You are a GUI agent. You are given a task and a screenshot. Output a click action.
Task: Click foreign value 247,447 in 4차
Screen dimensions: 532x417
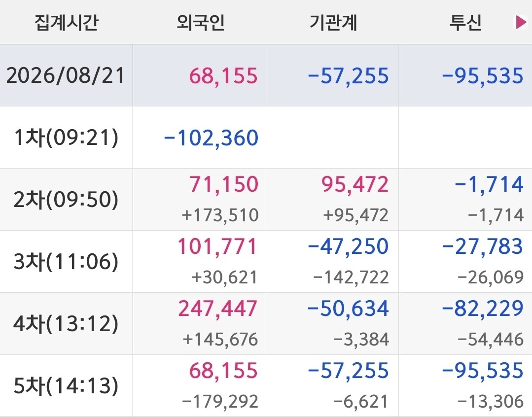click(x=218, y=309)
